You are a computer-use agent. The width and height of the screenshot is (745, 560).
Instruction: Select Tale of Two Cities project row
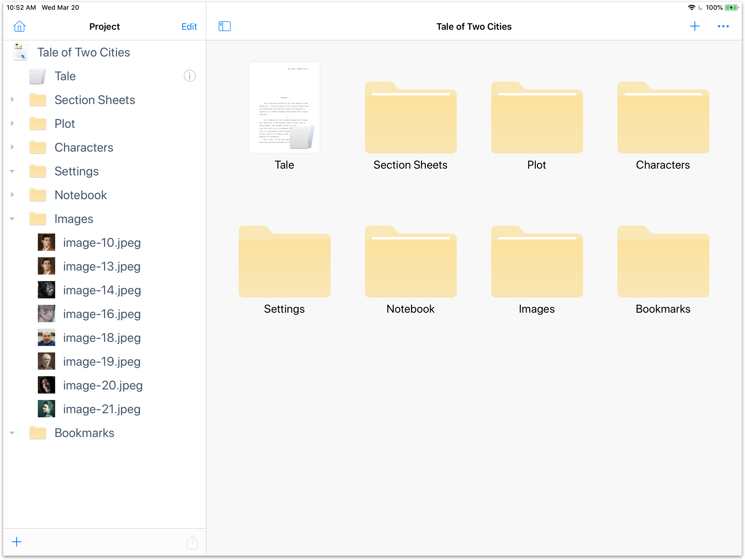(104, 52)
